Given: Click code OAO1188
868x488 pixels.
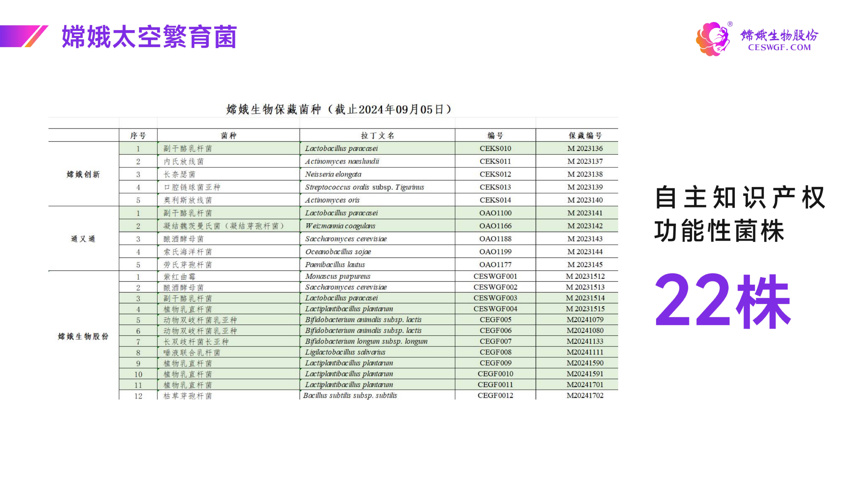Looking at the screenshot, I should 495,239.
